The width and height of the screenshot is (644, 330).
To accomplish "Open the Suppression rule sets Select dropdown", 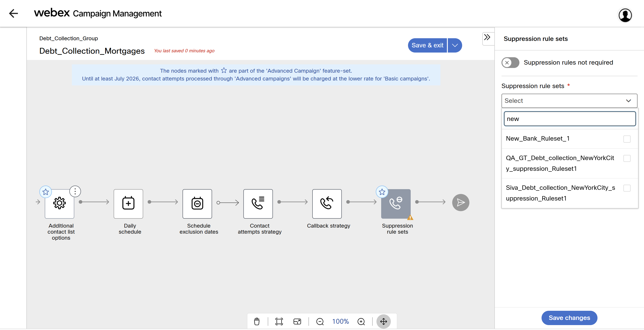I will (569, 101).
